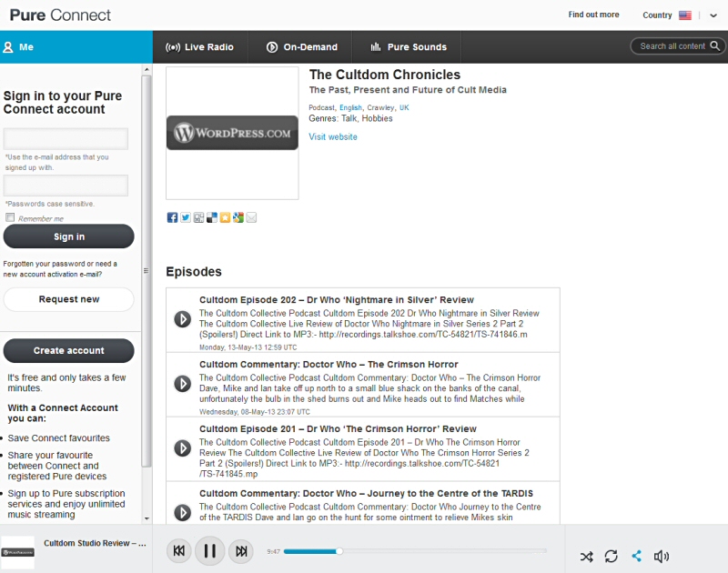Click the Sign in button
728x573 pixels.
(69, 236)
